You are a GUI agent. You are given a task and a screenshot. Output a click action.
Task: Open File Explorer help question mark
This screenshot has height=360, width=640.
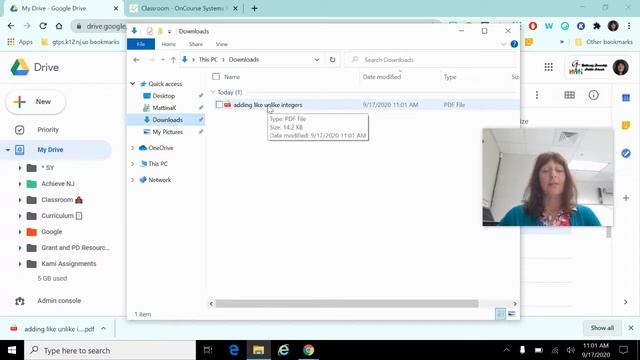(514, 44)
